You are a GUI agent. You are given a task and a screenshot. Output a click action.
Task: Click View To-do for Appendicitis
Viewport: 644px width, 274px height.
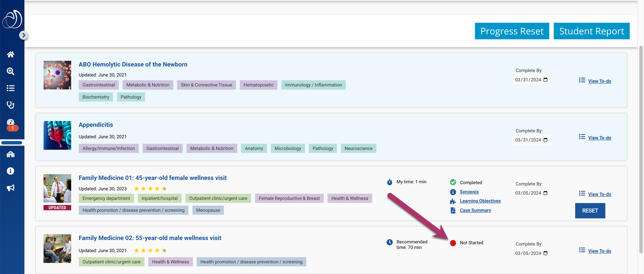pyautogui.click(x=599, y=138)
